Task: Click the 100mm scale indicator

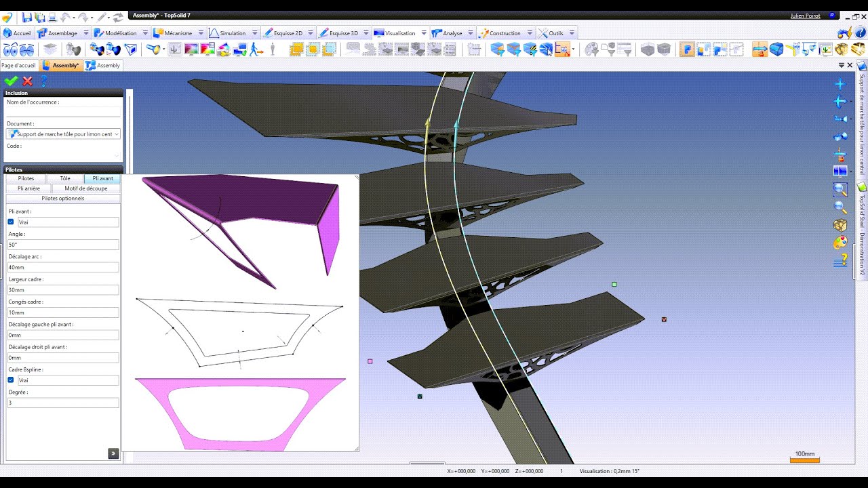Action: click(x=805, y=457)
